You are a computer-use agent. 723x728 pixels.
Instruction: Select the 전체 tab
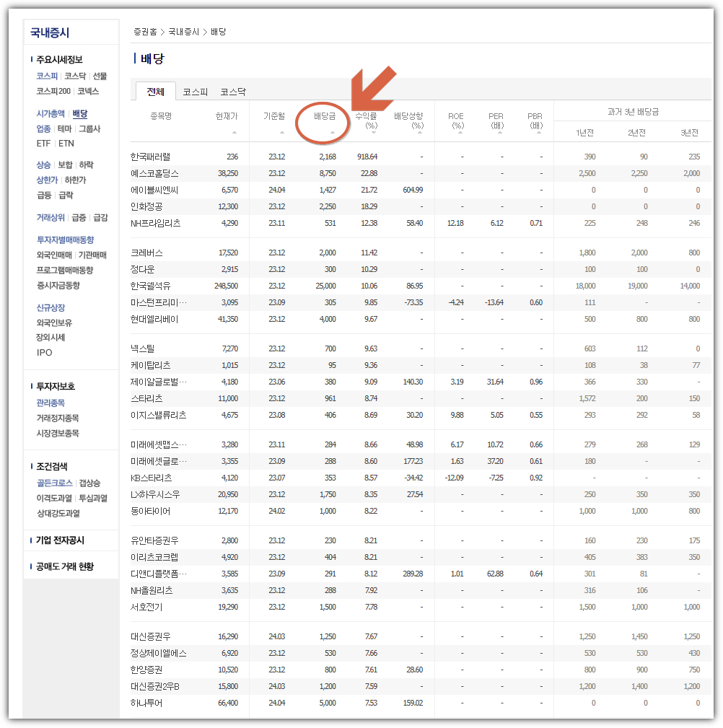(x=156, y=92)
